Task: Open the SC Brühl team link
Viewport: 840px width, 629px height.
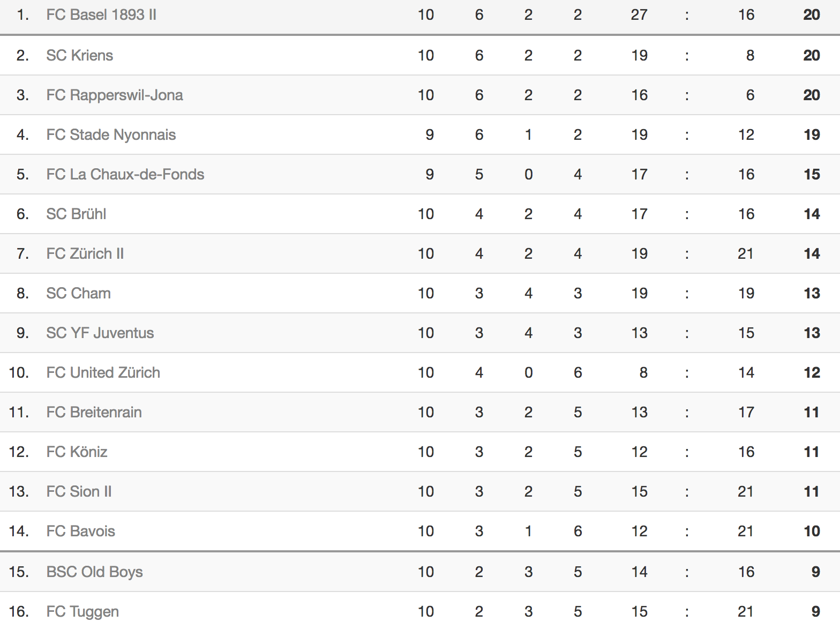Action: (x=76, y=214)
